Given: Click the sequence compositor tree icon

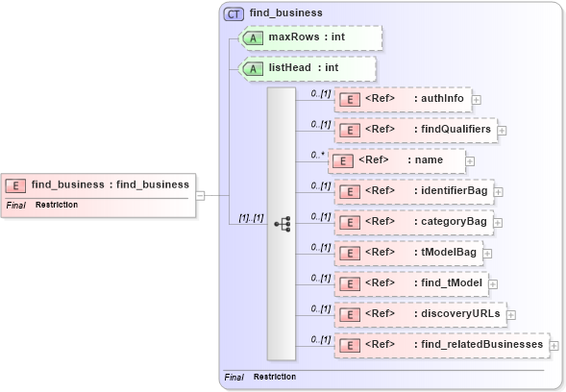Looking at the screenshot, I should click(283, 224).
